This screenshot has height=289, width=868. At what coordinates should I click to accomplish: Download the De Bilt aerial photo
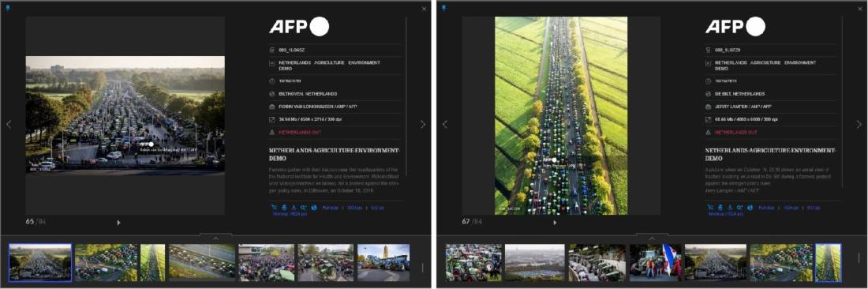pos(730,208)
